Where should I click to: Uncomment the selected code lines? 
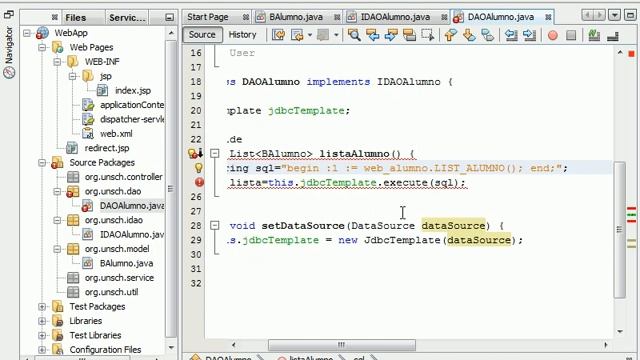(x=613, y=36)
